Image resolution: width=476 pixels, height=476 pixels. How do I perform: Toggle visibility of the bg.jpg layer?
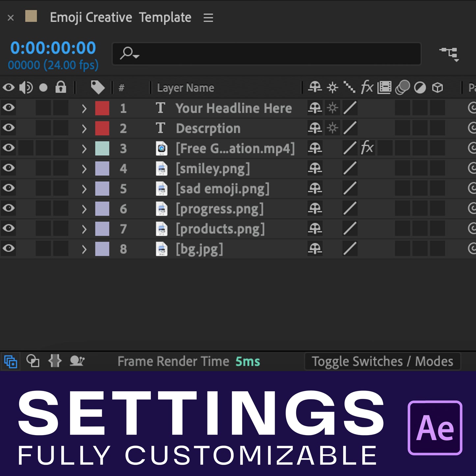click(x=9, y=248)
